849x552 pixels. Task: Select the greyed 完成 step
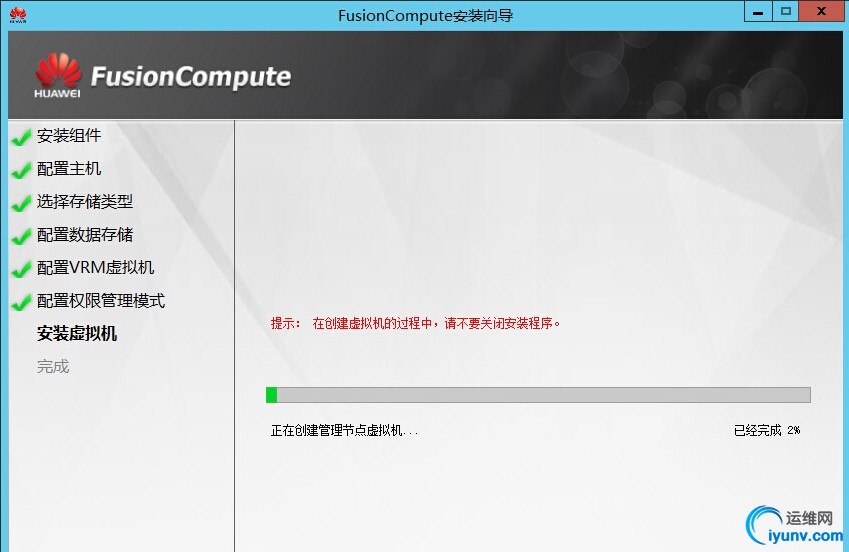pos(53,367)
